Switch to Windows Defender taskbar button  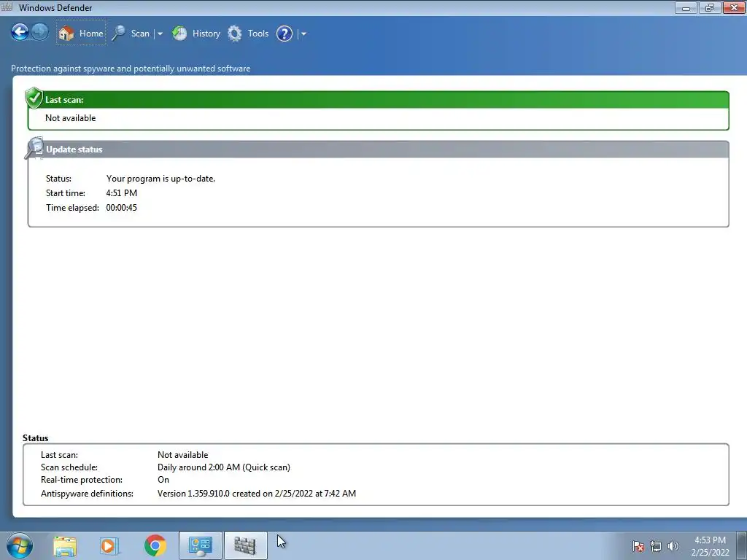coord(245,545)
